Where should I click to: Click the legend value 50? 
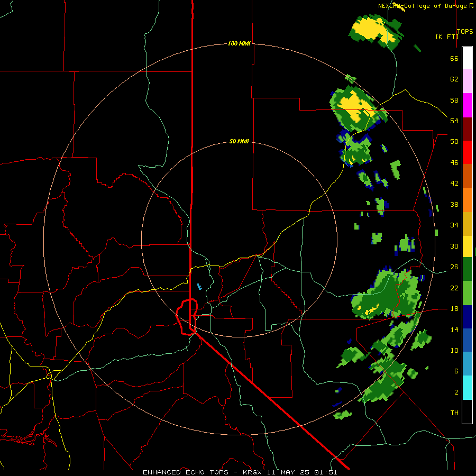(x=454, y=142)
